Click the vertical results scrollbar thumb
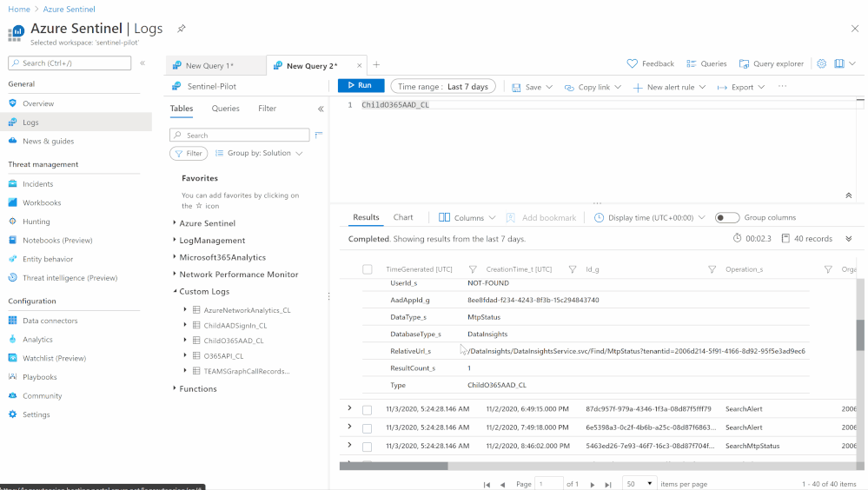The image size is (868, 490). [x=859, y=335]
